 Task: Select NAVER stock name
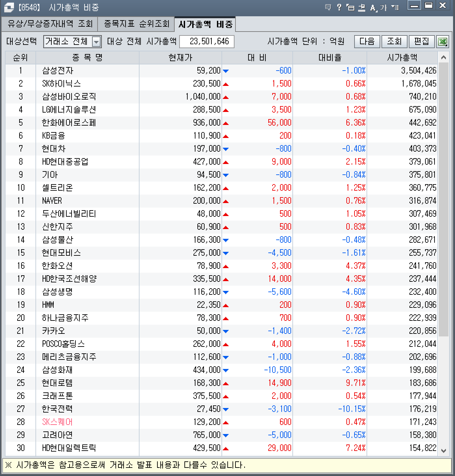coord(52,201)
